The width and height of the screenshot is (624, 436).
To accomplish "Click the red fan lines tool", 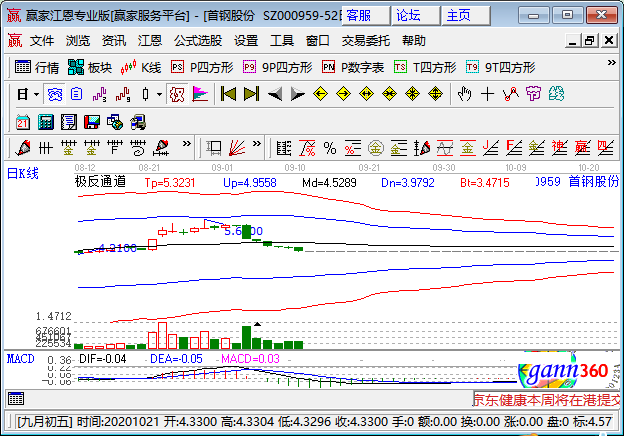I will point(237,148).
